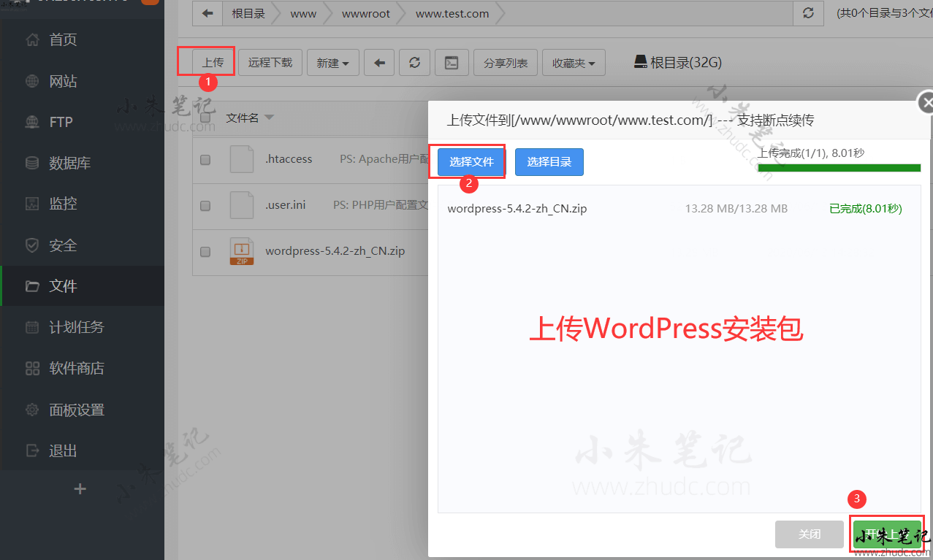Screen dimensions: 933x560
Task: Click the .htaccess file icon
Action: point(241,159)
